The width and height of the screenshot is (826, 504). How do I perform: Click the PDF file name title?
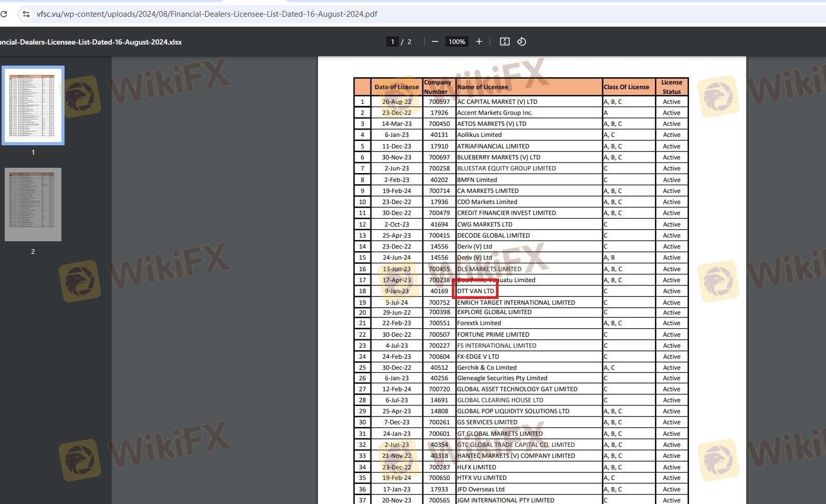coord(91,42)
